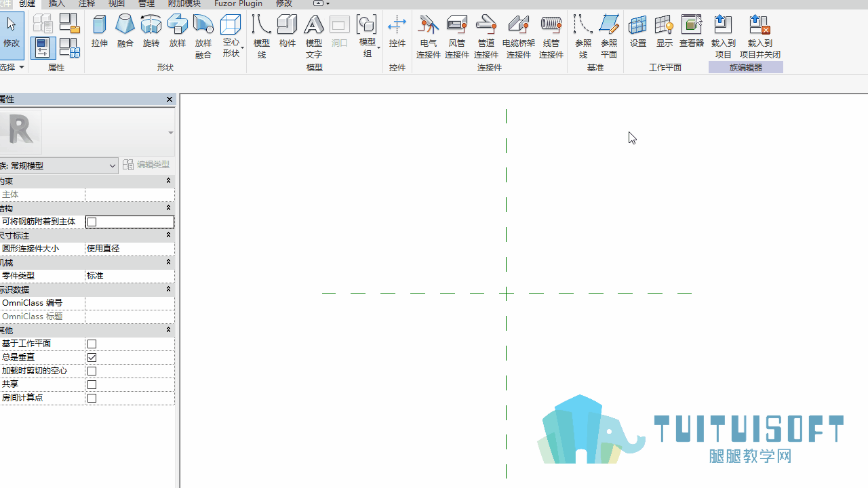868x488 pixels.
Task: Add a 风管连接件 duct connector
Action: (x=457, y=37)
